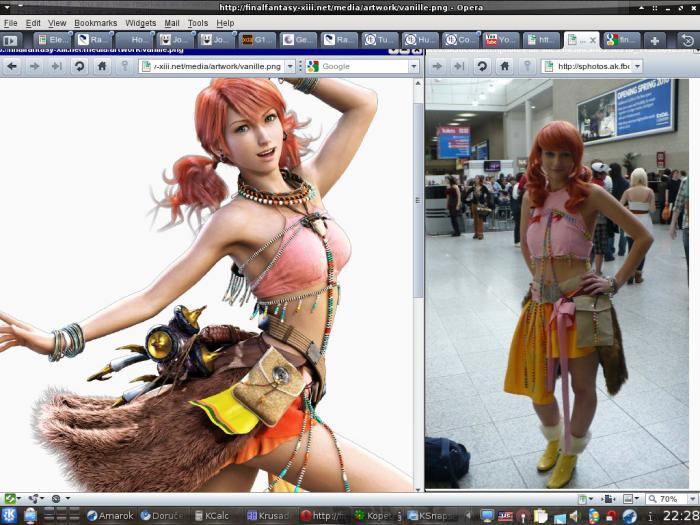The image size is (700, 525).
Task: Go back in the vanille.png window
Action: 12,67
